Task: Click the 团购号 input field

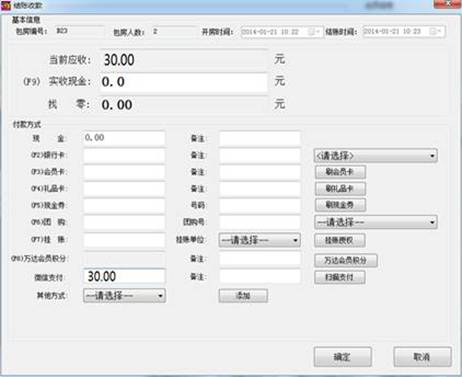Action: click(x=260, y=222)
